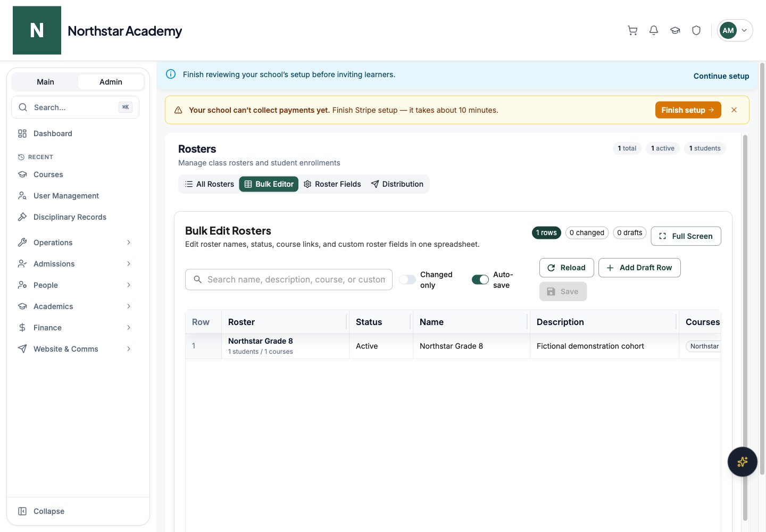Switch sidebar to Main mode

45,82
